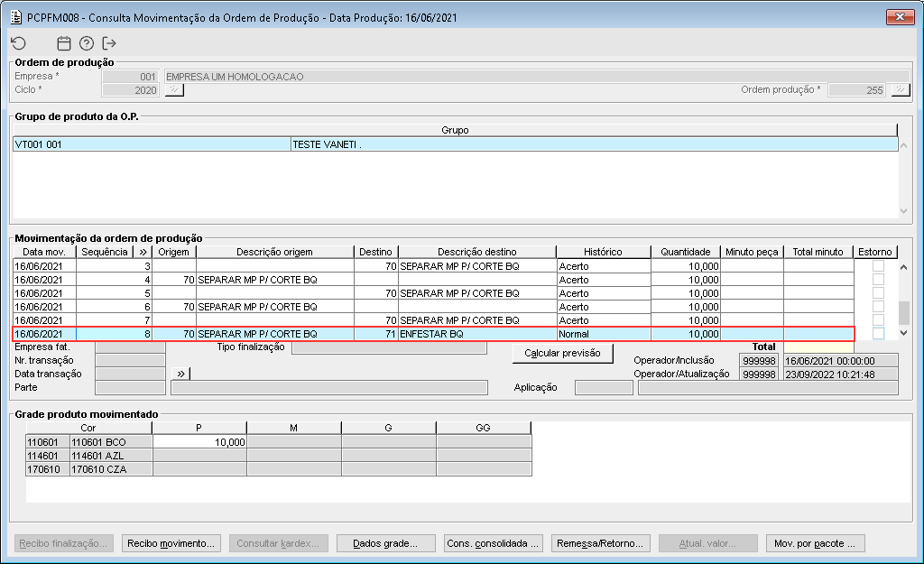The width and height of the screenshot is (924, 564).
Task: Toggle Estorno checkbox for sequence 5
Action: coord(878,293)
